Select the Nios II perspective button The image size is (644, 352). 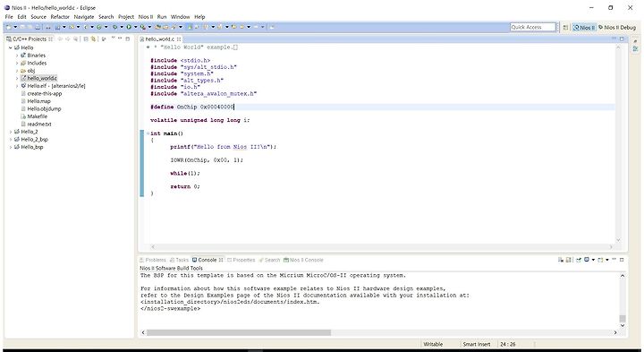(x=584, y=27)
